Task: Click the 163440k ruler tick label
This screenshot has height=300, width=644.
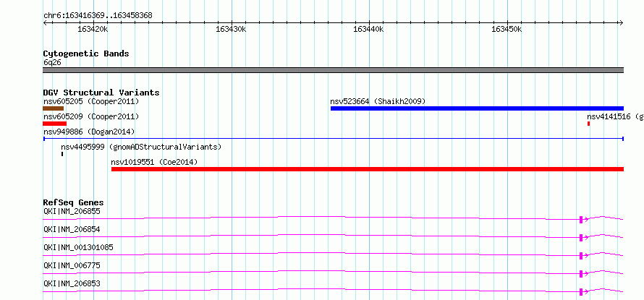Action: (368, 30)
